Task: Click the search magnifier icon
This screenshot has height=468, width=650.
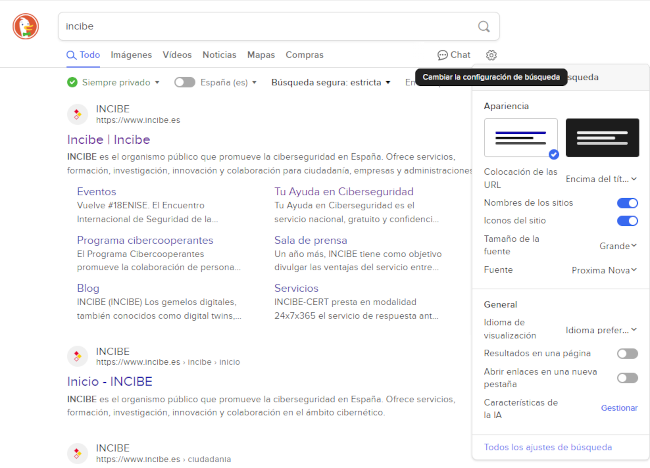Action: point(484,27)
